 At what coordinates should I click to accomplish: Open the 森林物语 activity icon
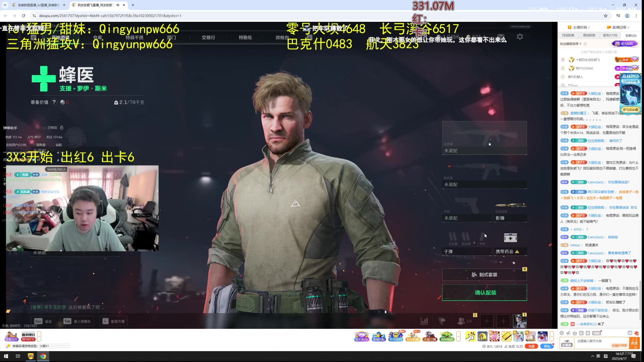tap(447, 336)
